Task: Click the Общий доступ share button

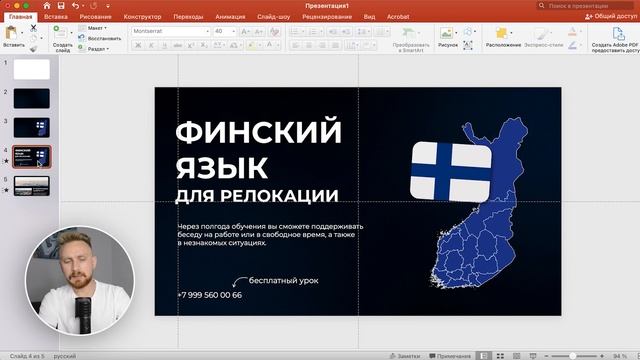Action: pos(611,16)
